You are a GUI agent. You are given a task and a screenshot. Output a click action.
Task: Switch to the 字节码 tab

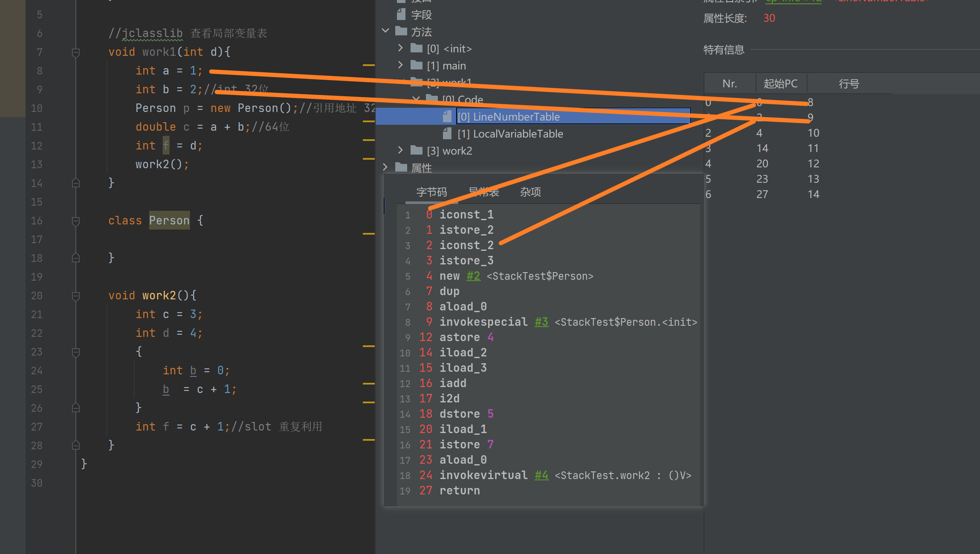pyautogui.click(x=431, y=192)
